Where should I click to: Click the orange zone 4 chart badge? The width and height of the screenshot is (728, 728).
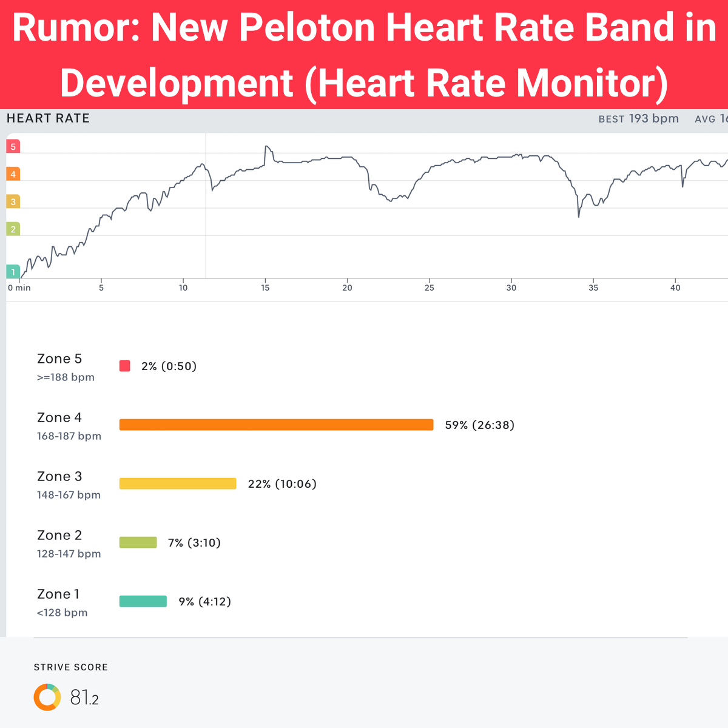(x=13, y=174)
